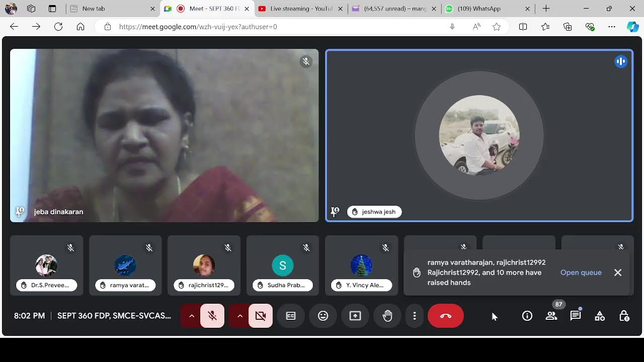The height and width of the screenshot is (362, 644).
Task: Refresh the Meet page
Action: tap(58, 27)
